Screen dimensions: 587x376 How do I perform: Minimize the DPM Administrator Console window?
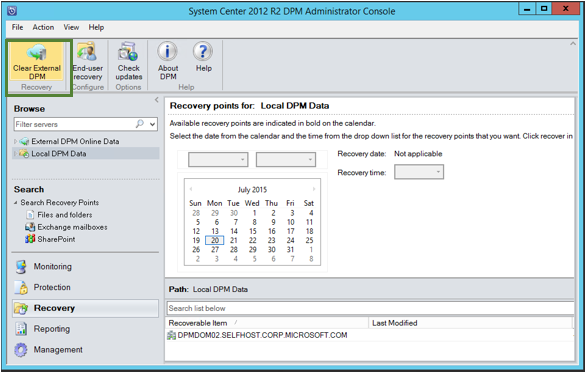(x=527, y=9)
